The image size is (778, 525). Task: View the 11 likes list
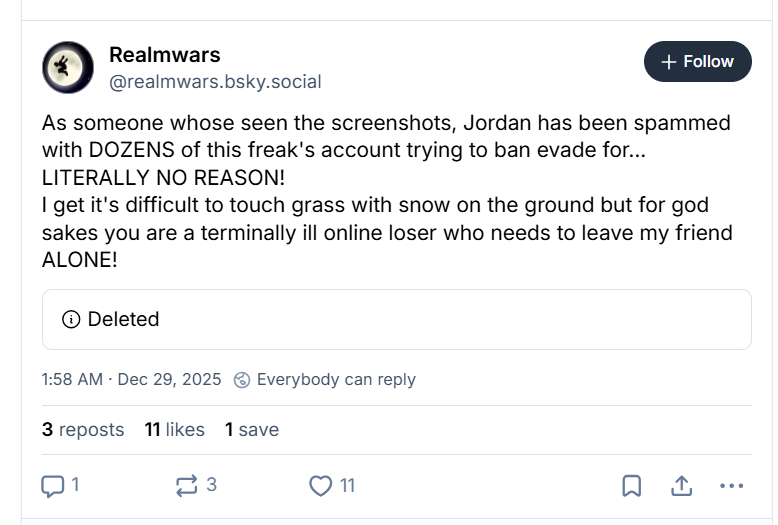[x=174, y=430]
